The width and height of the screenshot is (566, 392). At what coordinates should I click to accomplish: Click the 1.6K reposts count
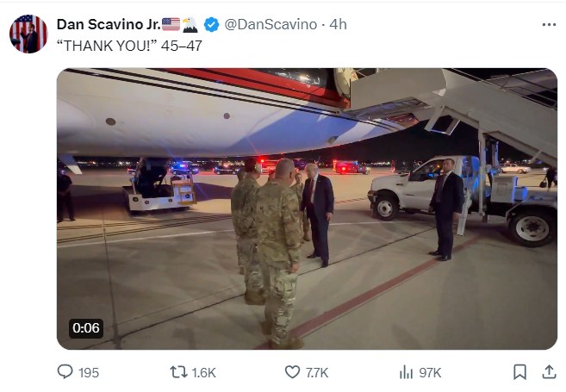click(204, 372)
